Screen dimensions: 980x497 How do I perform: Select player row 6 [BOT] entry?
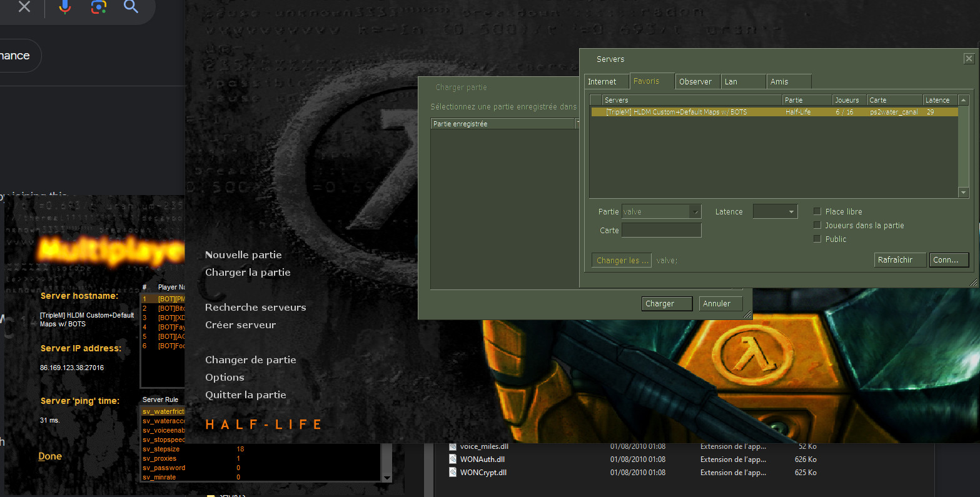pos(163,346)
